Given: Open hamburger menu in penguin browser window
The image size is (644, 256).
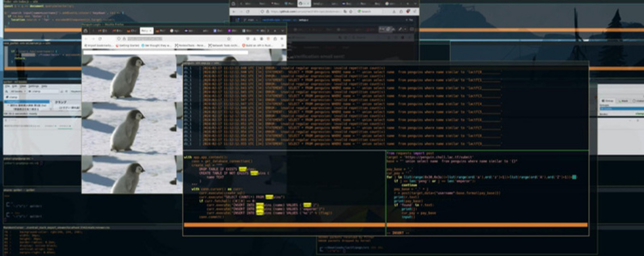Looking at the screenshot, I should pos(282,39).
